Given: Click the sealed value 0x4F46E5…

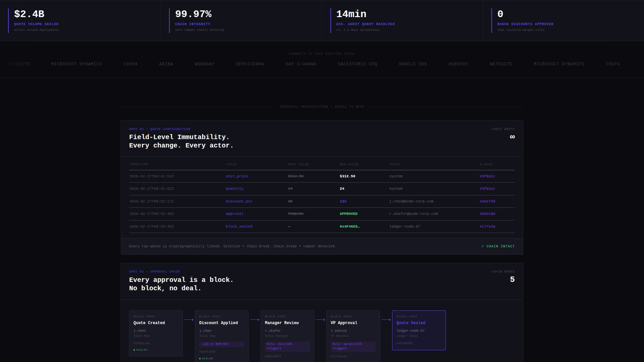Looking at the screenshot, I should 350,227.
